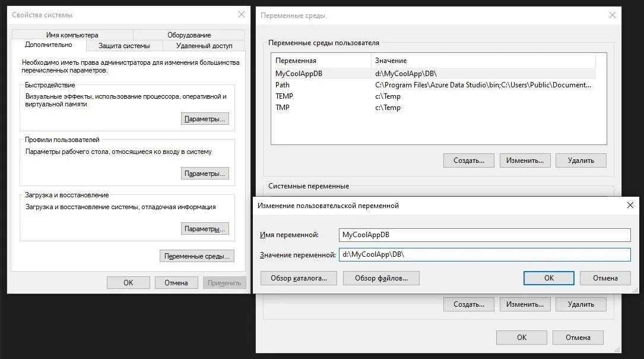
Task: Click Создать under user variables
Action: (x=469, y=160)
